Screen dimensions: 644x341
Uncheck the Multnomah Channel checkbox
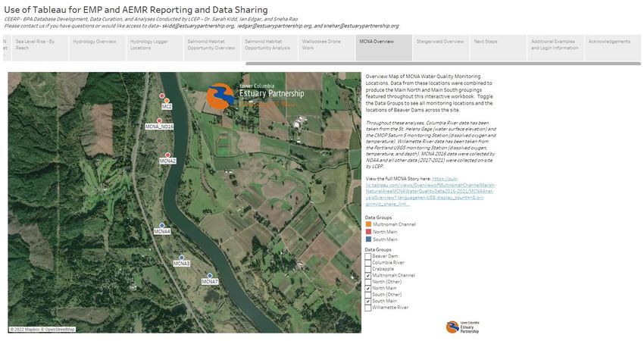[368, 275]
